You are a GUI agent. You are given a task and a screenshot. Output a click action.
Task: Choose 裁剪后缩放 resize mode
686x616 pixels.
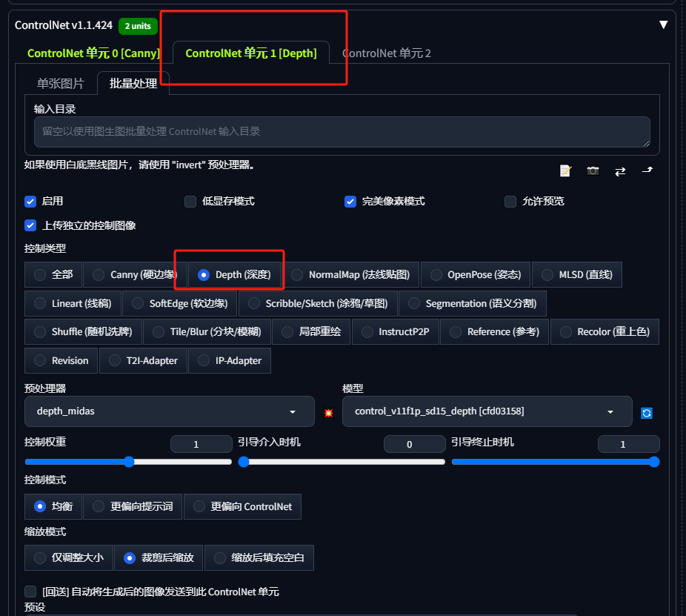(159, 557)
